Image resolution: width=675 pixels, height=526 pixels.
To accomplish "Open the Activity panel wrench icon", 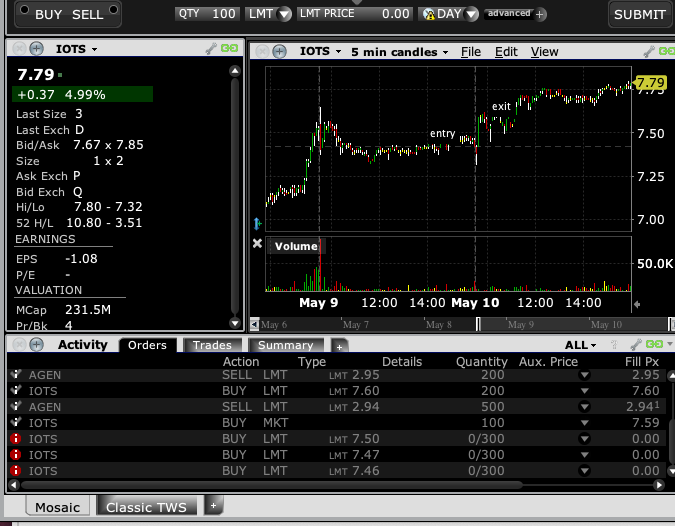I will (635, 344).
